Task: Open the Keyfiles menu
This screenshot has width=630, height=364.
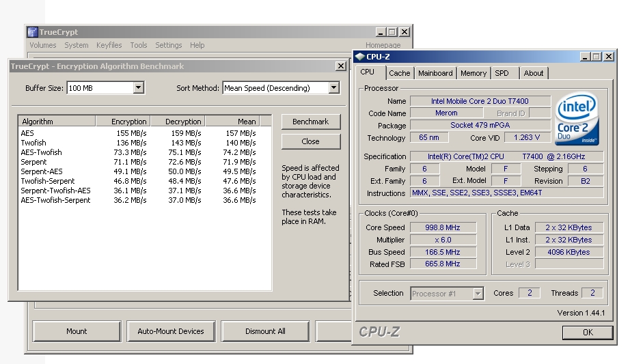Action: point(109,45)
